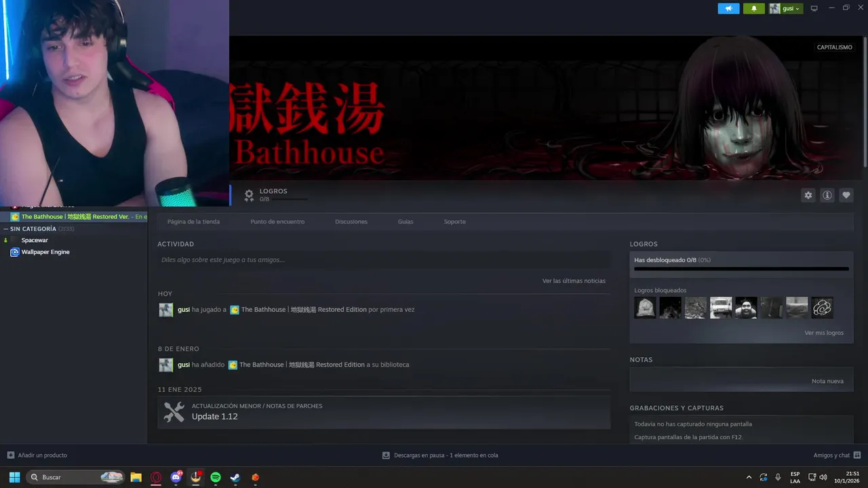Click gusi avatar in today's activity
Viewport: 868px width, 488px height.
click(x=166, y=310)
